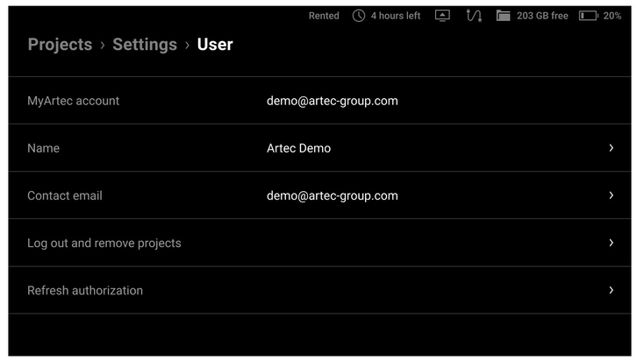Expand the Contact email row chevron

(x=612, y=195)
